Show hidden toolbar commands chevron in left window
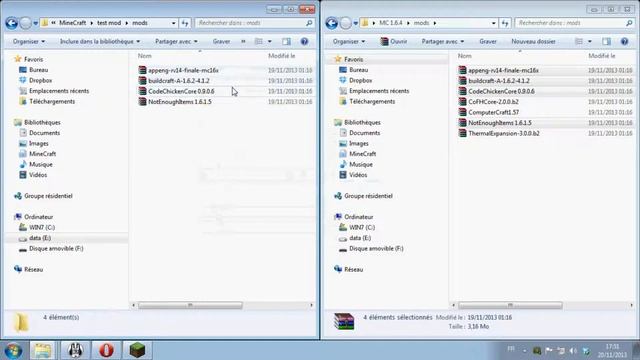 pyautogui.click(x=243, y=42)
